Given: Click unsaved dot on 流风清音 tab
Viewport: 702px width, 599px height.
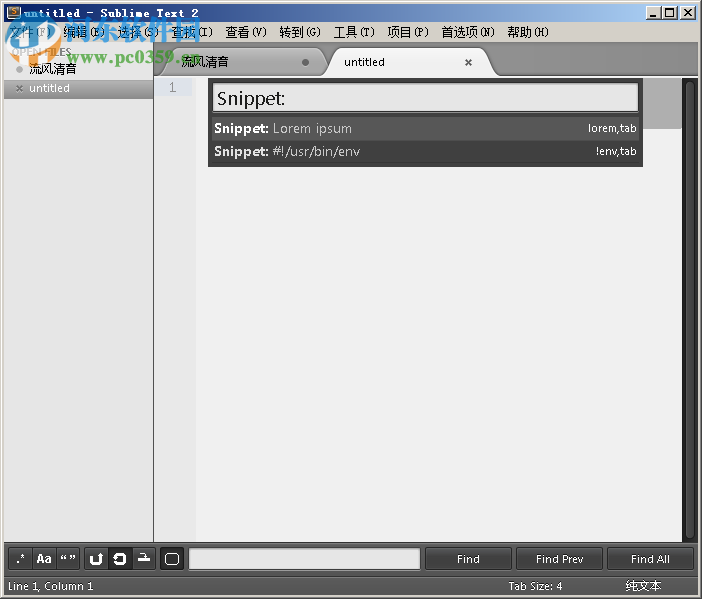Looking at the screenshot, I should pyautogui.click(x=305, y=62).
